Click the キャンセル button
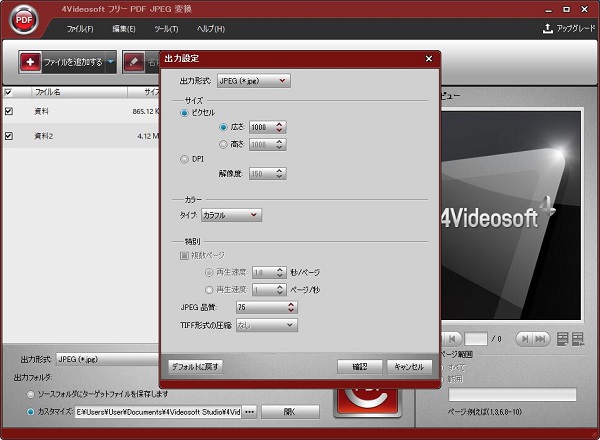Image resolution: width=600 pixels, height=440 pixels. [410, 366]
